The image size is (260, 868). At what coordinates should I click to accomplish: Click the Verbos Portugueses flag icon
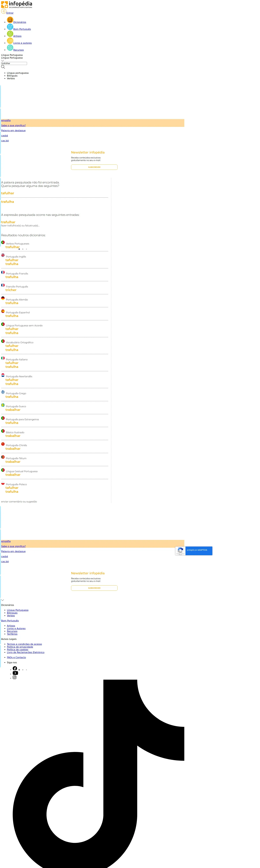pos(3,242)
